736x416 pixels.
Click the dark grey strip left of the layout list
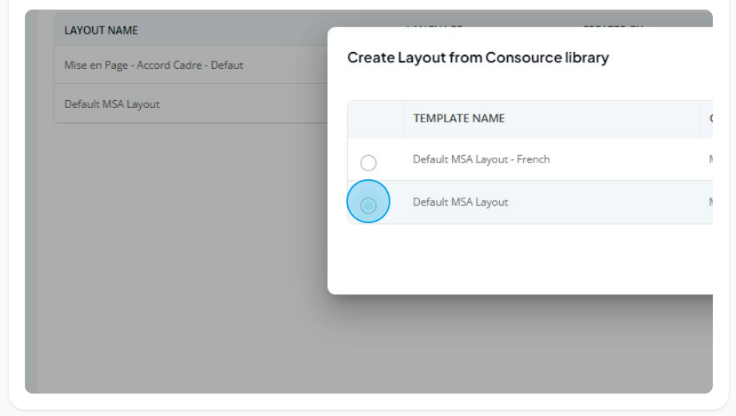pos(31,202)
